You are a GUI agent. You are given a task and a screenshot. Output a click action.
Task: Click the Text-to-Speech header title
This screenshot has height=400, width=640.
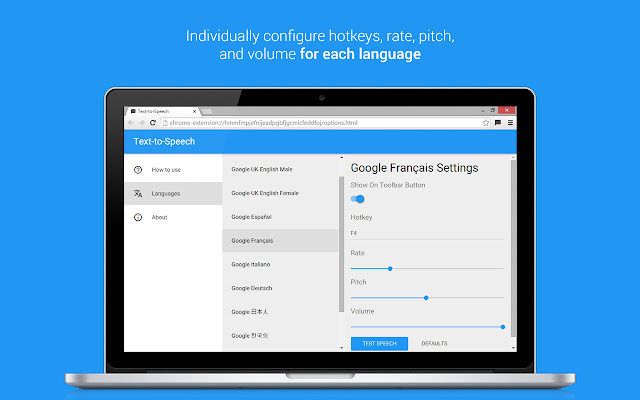[164, 142]
